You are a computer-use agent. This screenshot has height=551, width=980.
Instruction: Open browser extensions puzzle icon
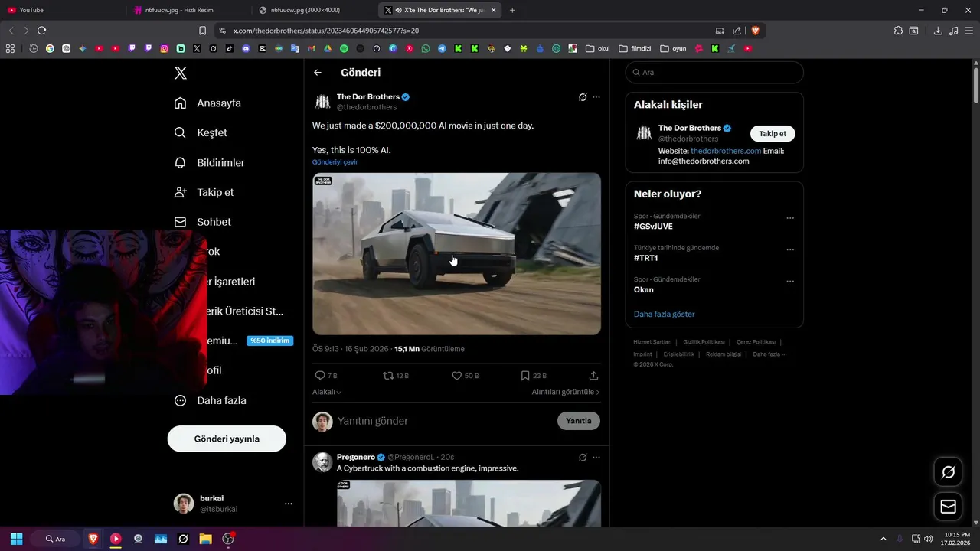click(898, 31)
